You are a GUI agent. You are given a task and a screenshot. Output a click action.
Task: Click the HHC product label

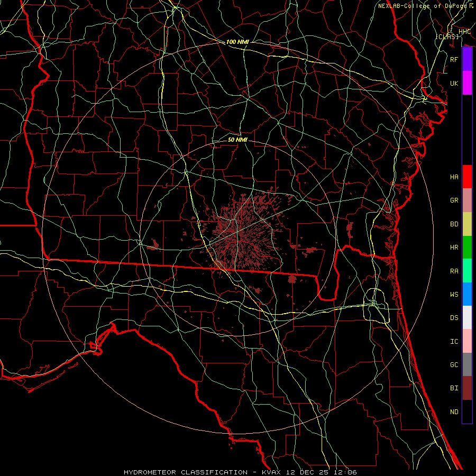pyautogui.click(x=464, y=32)
